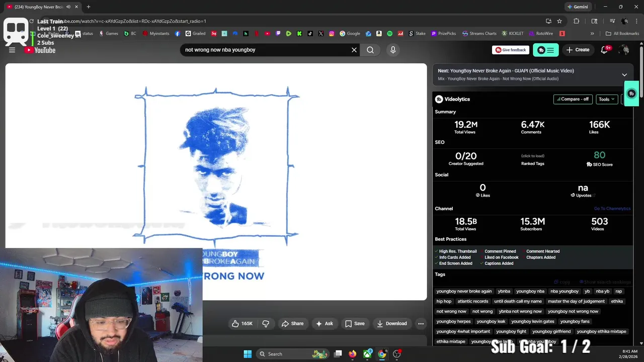The height and width of the screenshot is (362, 644).
Task: Open Task View on the taskbar
Action: pos(338,354)
